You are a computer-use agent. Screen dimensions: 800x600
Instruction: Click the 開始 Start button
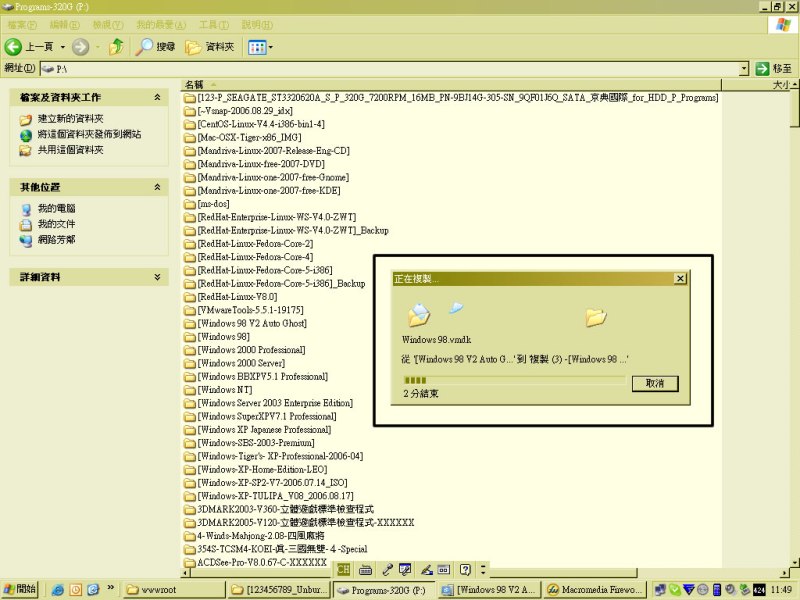(x=19, y=589)
